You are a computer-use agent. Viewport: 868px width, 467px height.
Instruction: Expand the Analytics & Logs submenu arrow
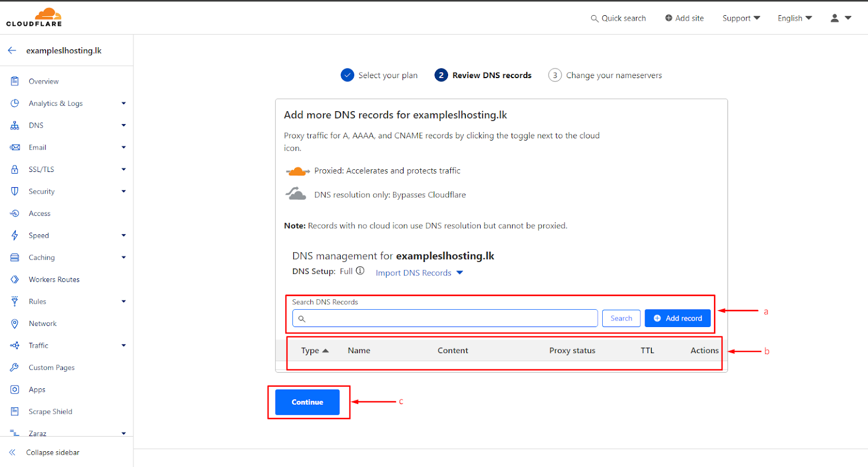[x=124, y=103]
